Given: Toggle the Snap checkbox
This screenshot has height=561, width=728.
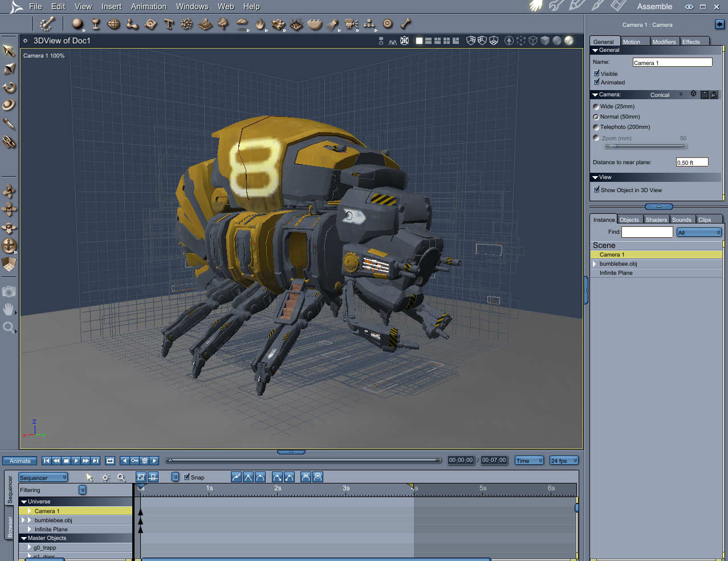Looking at the screenshot, I should pos(187,477).
